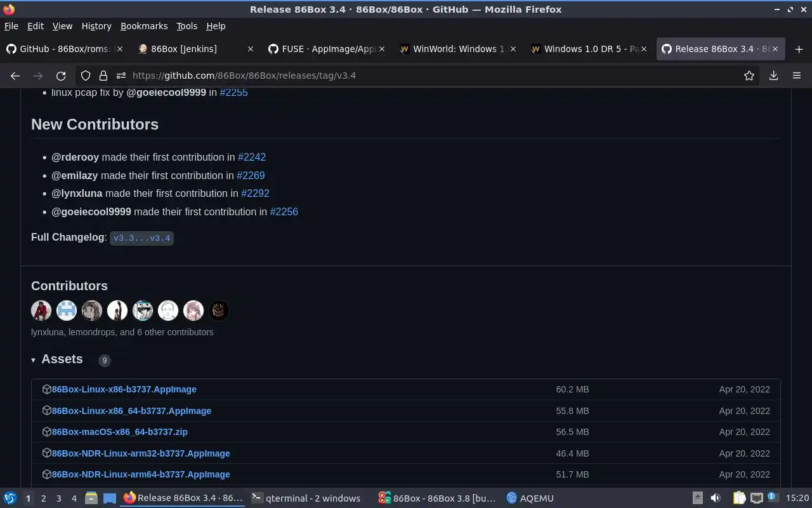This screenshot has height=508, width=812.
Task: Open the Edit menu
Action: pyautogui.click(x=36, y=26)
